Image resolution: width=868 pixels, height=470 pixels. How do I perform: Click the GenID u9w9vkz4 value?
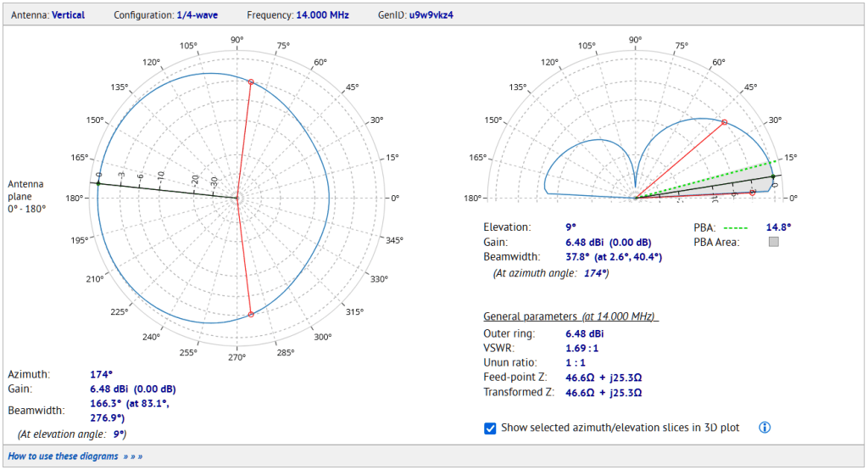(x=431, y=15)
